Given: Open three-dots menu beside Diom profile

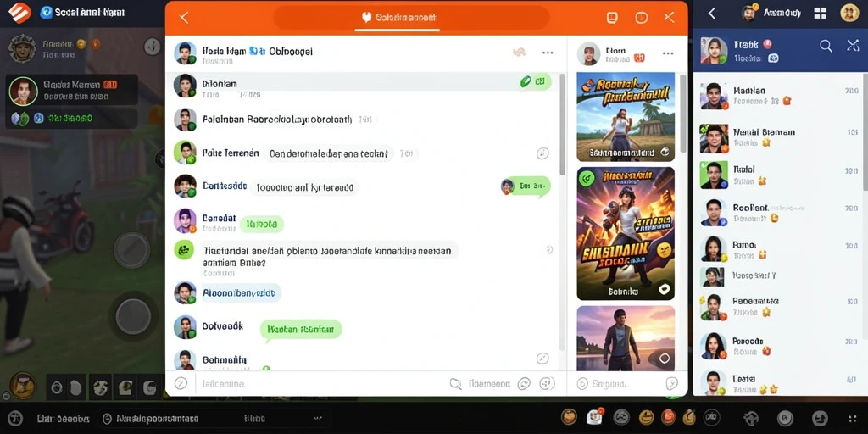Looking at the screenshot, I should 668,53.
